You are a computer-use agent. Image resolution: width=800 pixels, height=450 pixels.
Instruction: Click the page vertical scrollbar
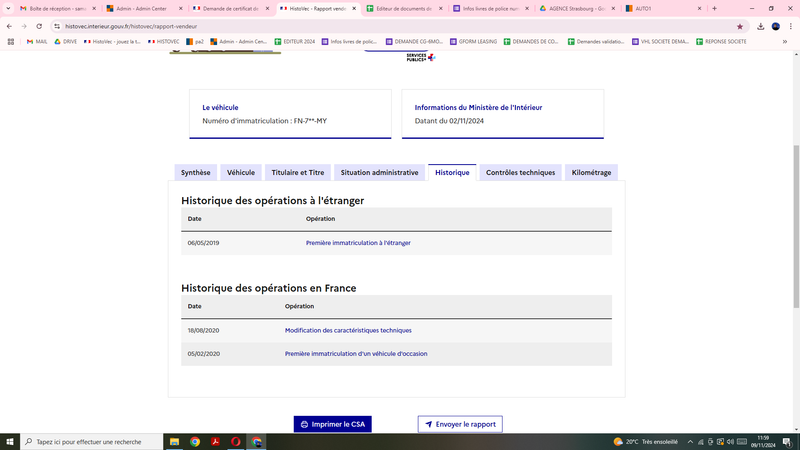coord(796,226)
